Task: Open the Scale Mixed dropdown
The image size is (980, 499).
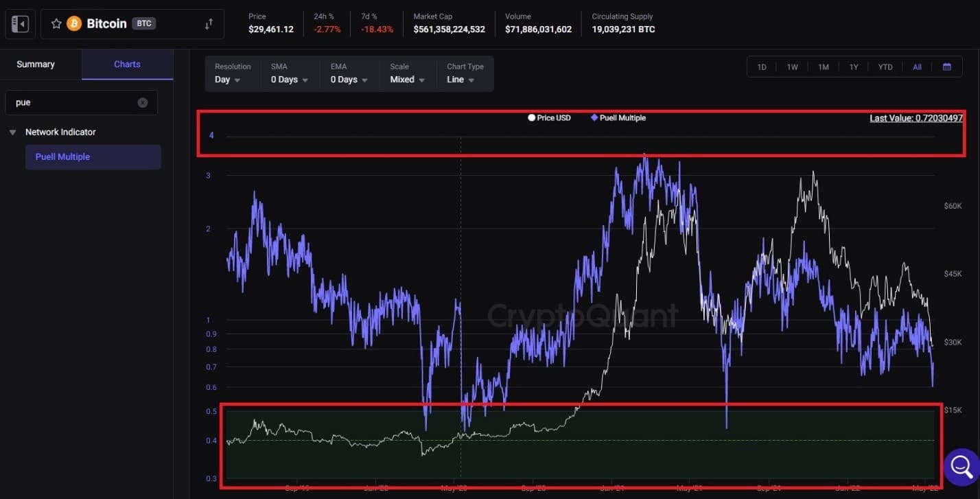Action: pyautogui.click(x=408, y=73)
